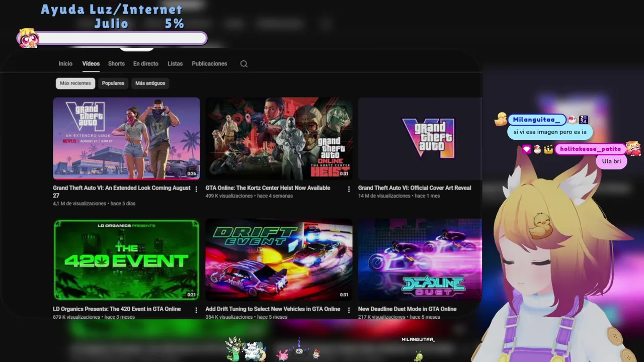Open options menu for Add Drift Tuning video
Screen dimensions: 644x362
349,310
